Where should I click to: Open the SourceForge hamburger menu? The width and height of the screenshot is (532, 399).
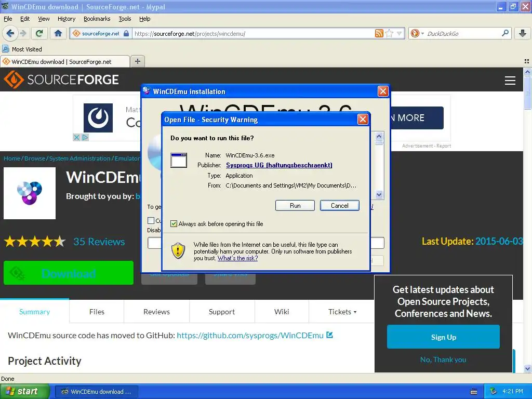pos(510,81)
